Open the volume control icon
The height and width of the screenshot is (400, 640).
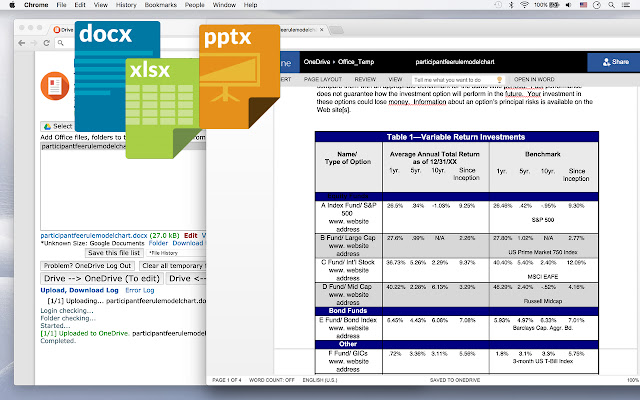(569, 5)
